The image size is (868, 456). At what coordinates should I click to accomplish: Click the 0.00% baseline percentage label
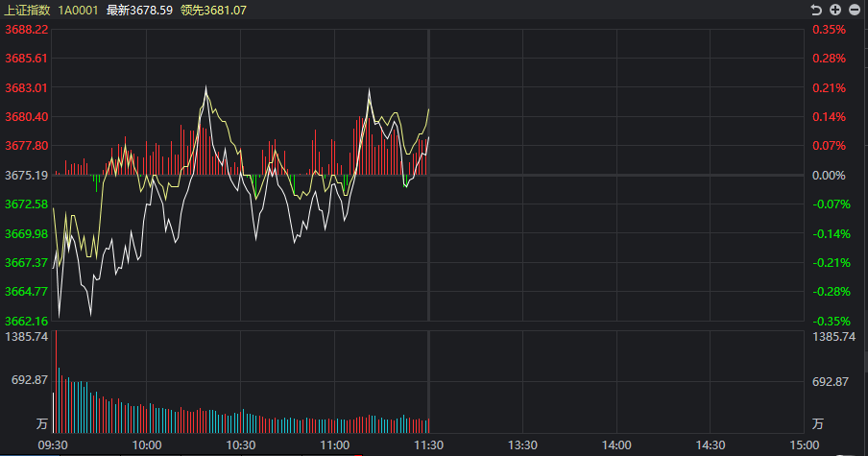[829, 176]
